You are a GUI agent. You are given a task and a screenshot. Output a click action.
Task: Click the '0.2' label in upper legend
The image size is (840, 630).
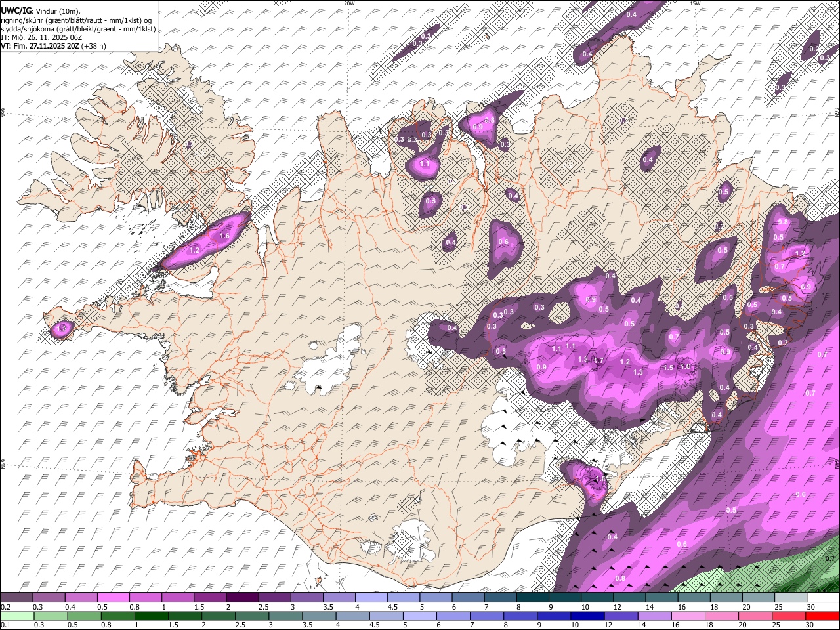[x=5, y=607]
